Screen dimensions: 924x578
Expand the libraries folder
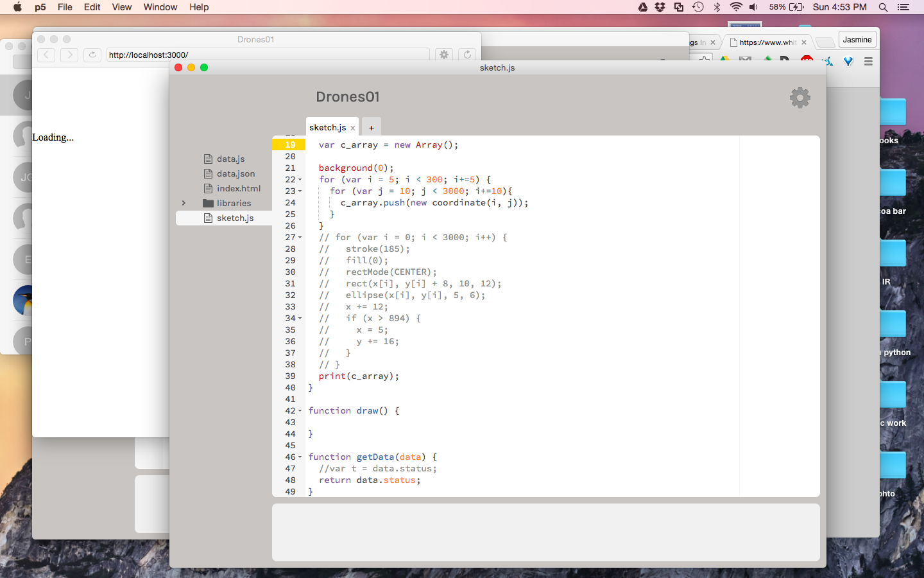click(x=184, y=203)
